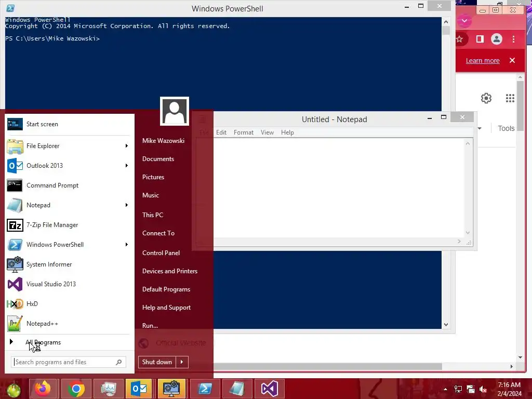Bookmark page with Chrome star icon
Screen dimensions: 532x399
pos(459,39)
